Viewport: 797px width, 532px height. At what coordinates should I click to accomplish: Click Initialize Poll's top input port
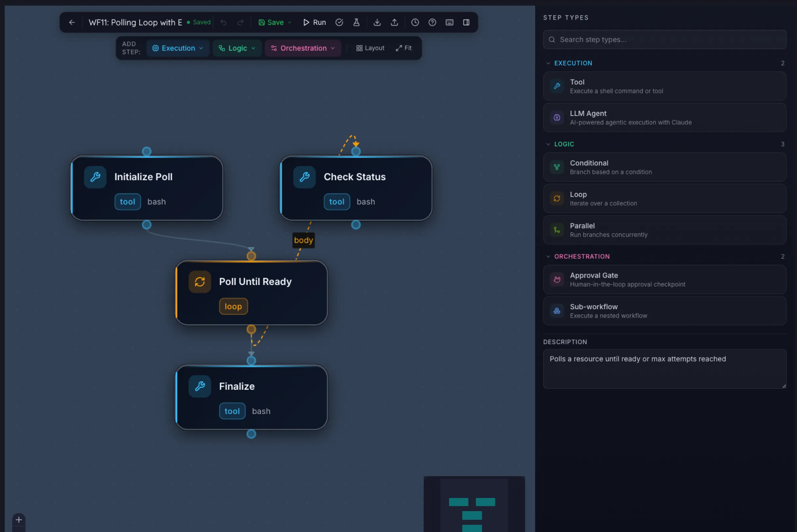(x=146, y=151)
